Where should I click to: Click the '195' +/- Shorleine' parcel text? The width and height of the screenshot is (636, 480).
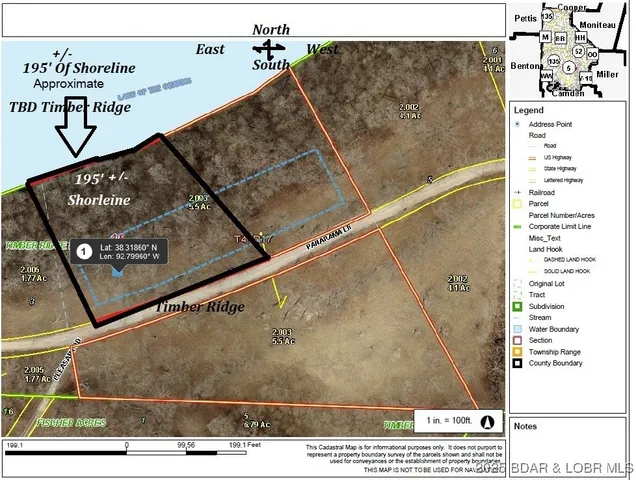click(x=102, y=189)
